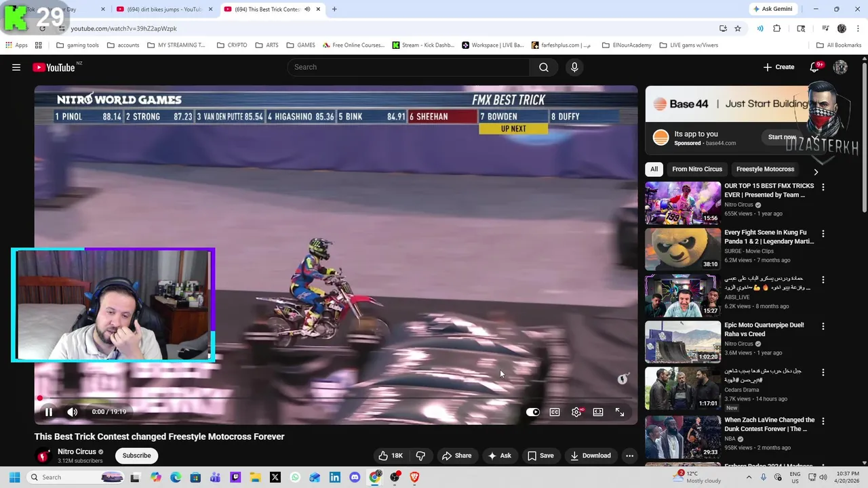Image resolution: width=868 pixels, height=488 pixels.
Task: Toggle closed captions in the player
Action: pos(555,412)
